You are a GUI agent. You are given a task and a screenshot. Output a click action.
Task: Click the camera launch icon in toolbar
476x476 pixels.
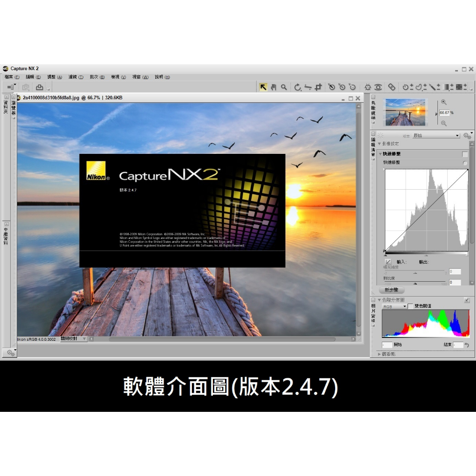coord(26,87)
